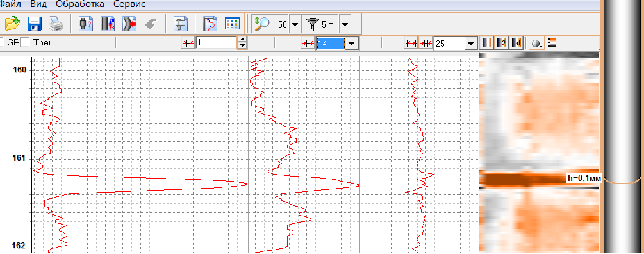Screen dimensions: 644x254
Task: Toggle the Ther checkbox
Action: 25,42
